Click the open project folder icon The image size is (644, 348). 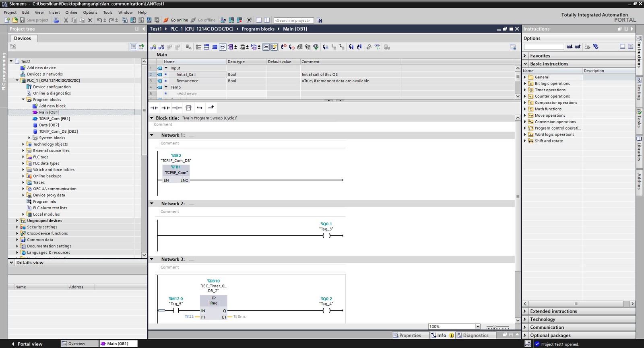coord(15,20)
